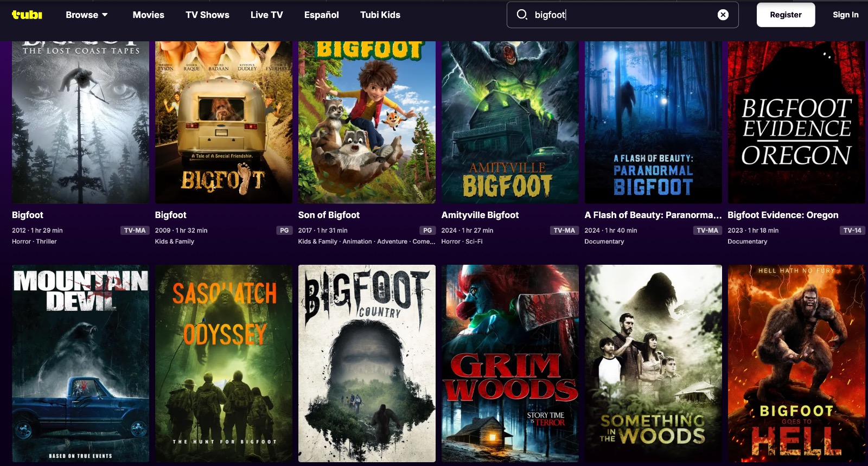The width and height of the screenshot is (868, 466).
Task: Click Sign In
Action: 845,15
